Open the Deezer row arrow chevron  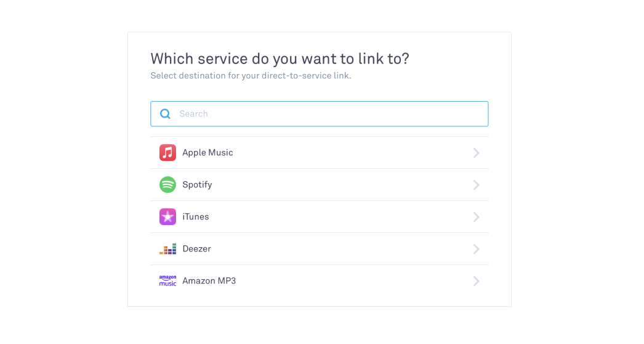point(476,249)
